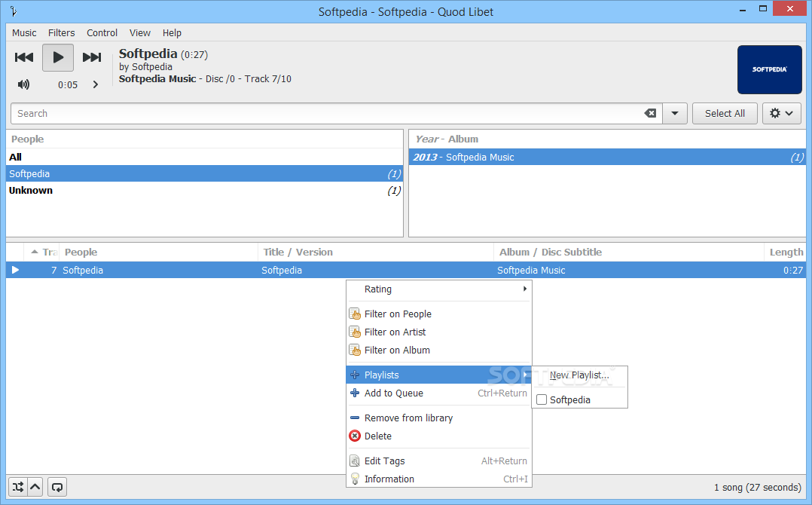The image size is (812, 505).
Task: Choose Edit Tags
Action: [438, 461]
